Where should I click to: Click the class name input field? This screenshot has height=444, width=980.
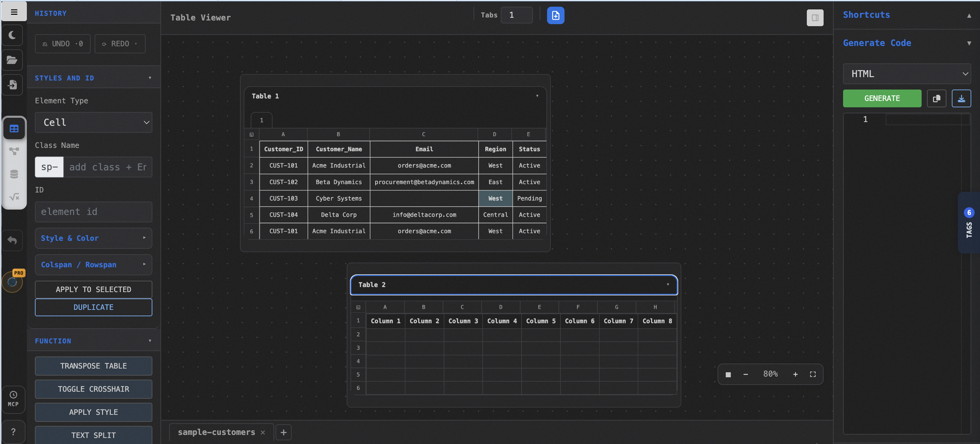point(108,167)
